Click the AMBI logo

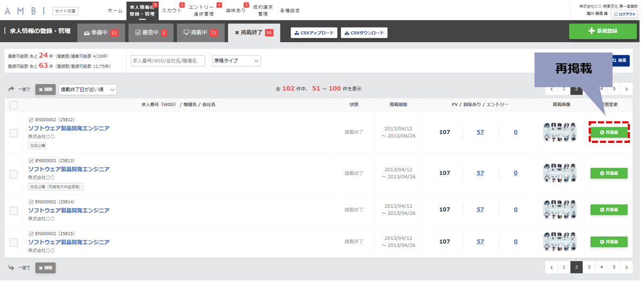(x=24, y=11)
